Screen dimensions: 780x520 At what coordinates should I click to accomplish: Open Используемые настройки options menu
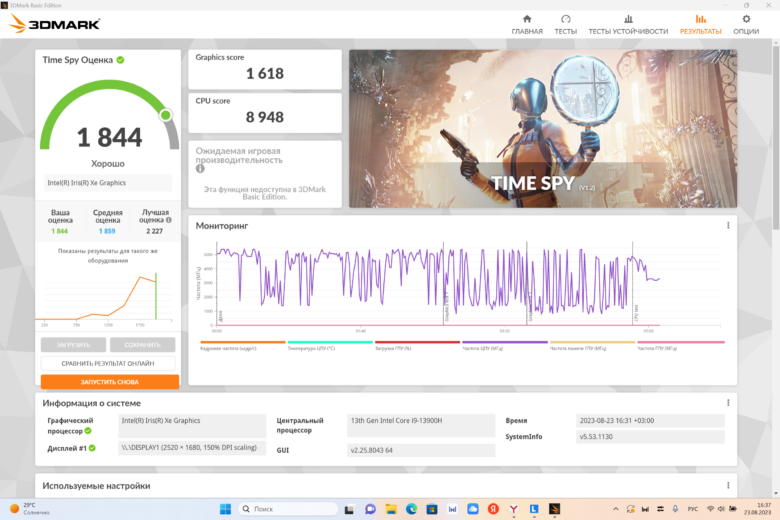tap(728, 485)
